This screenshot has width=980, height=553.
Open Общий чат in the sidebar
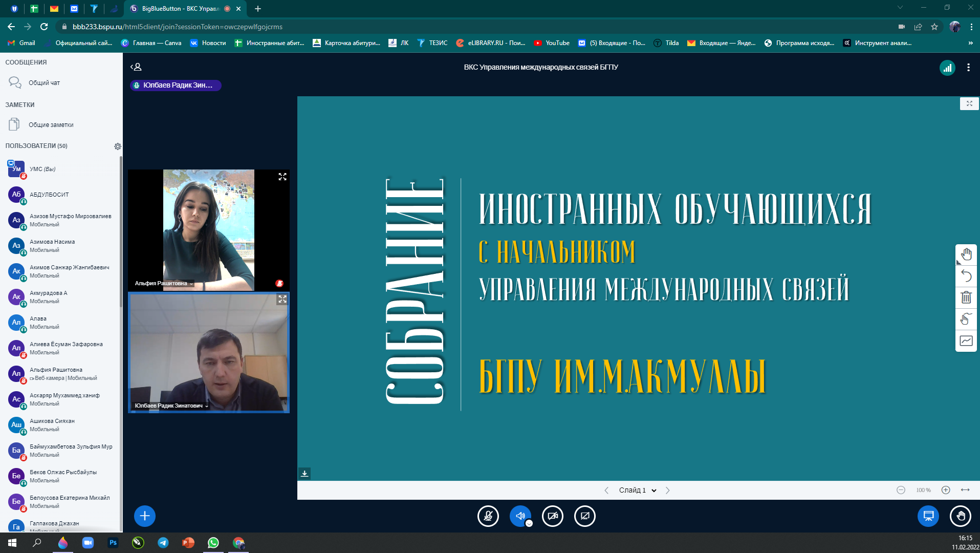point(44,83)
